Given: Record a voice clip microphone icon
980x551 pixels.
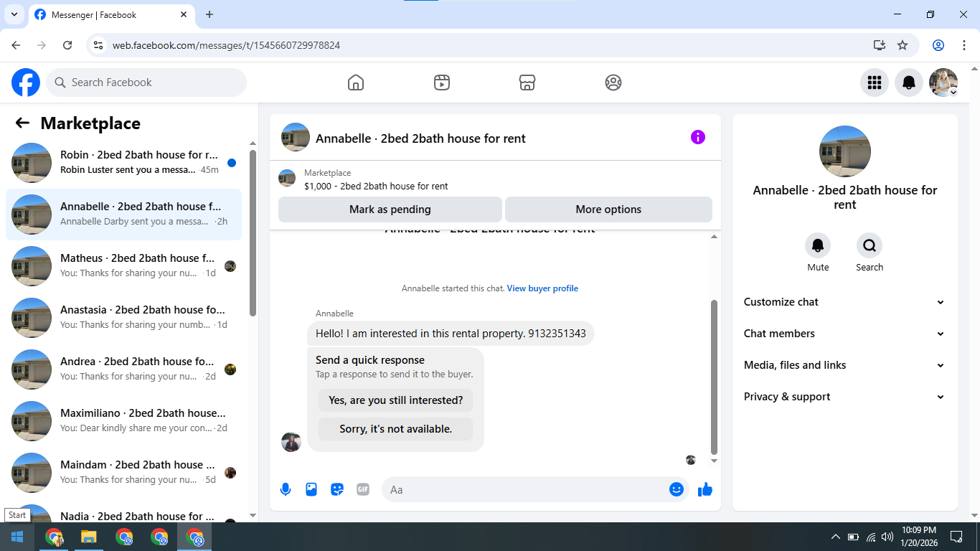Looking at the screenshot, I should (286, 489).
